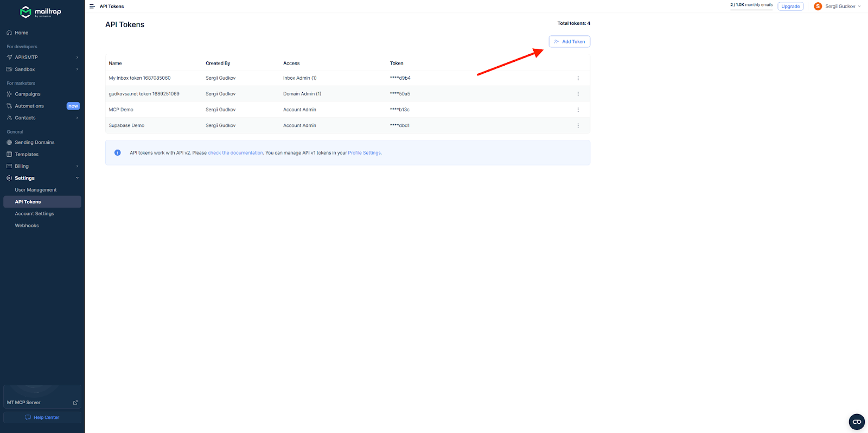The image size is (868, 433).
Task: Click the orange user avatar icon
Action: click(x=818, y=7)
